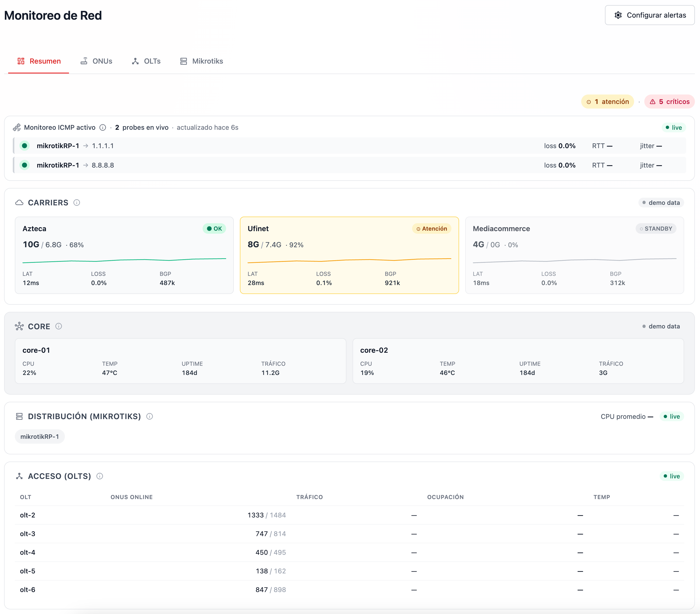Image resolution: width=700 pixels, height=614 pixels.
Task: Open the ONUs tab
Action: 96,61
